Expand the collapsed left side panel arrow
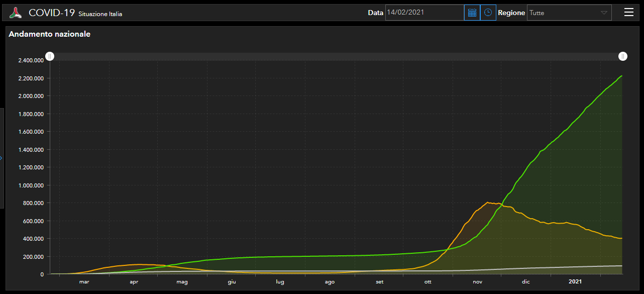The width and height of the screenshot is (644, 294). point(2,158)
